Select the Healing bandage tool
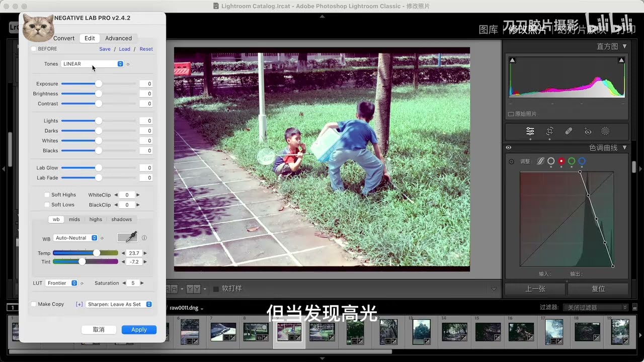Viewport: 644px width, 362px height. (569, 131)
